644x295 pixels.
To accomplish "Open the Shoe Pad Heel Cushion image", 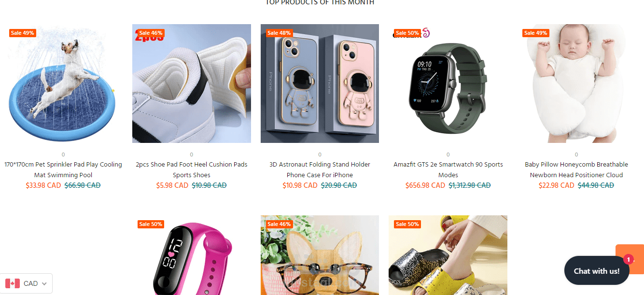I will pyautogui.click(x=192, y=84).
